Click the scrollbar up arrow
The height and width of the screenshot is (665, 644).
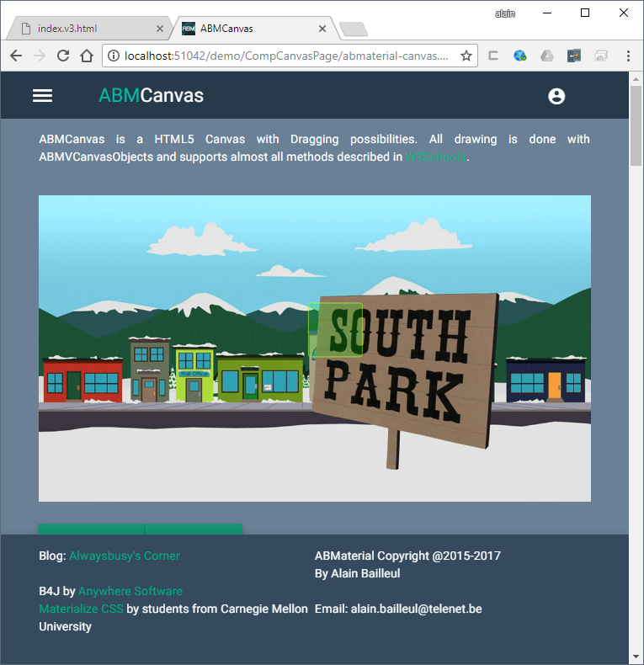(x=636, y=79)
